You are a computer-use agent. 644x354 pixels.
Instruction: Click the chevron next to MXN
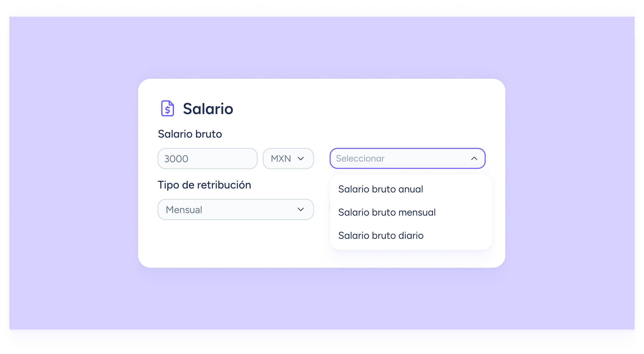point(301,159)
